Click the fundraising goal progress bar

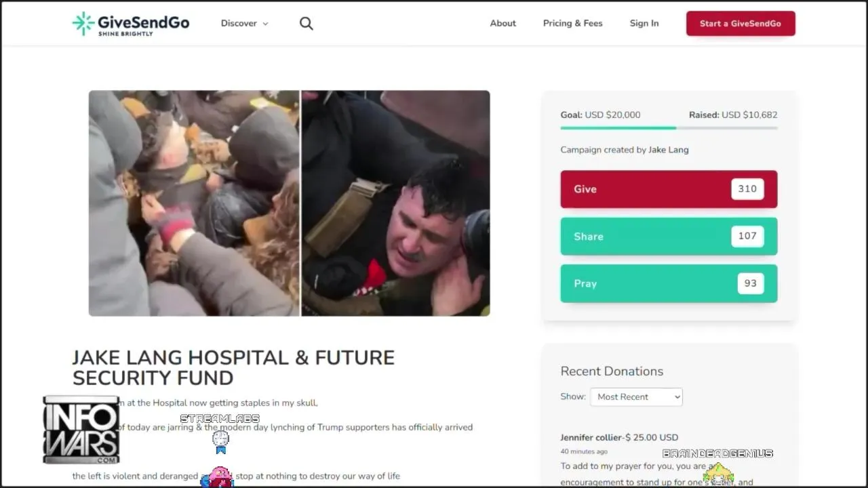pyautogui.click(x=669, y=127)
